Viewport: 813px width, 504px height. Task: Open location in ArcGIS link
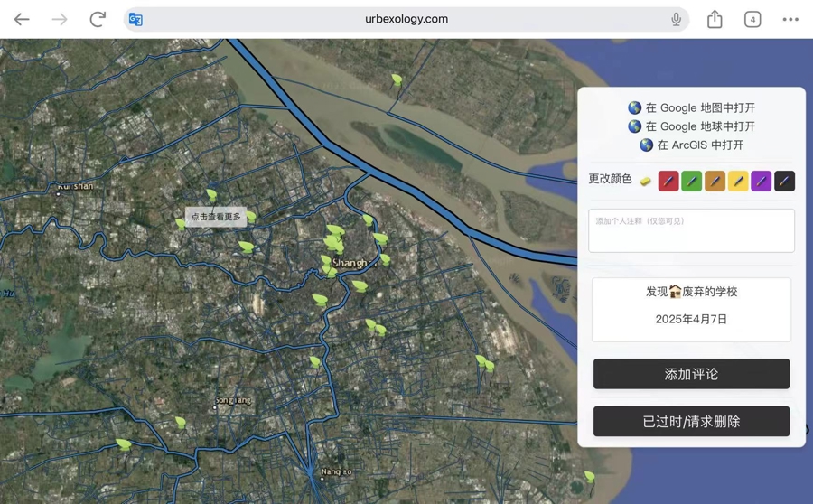point(692,145)
